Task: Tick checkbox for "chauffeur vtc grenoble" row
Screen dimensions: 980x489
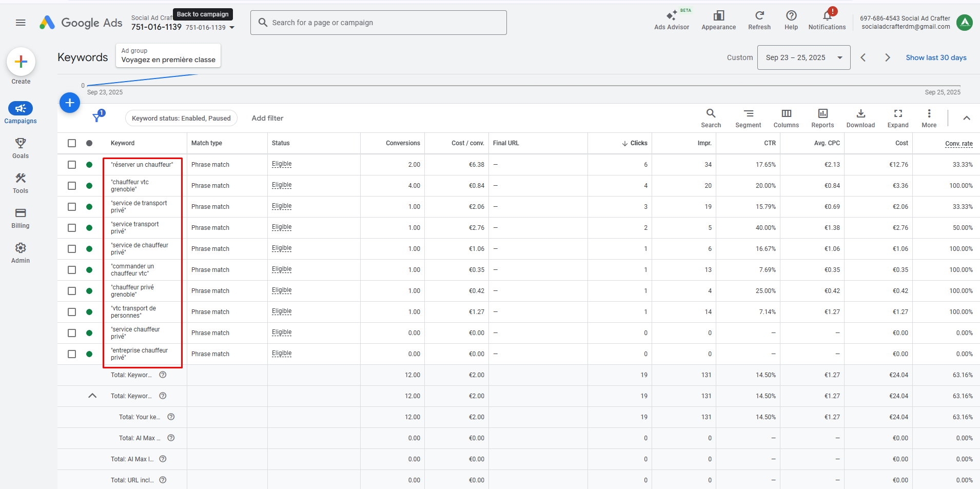Action: click(72, 186)
